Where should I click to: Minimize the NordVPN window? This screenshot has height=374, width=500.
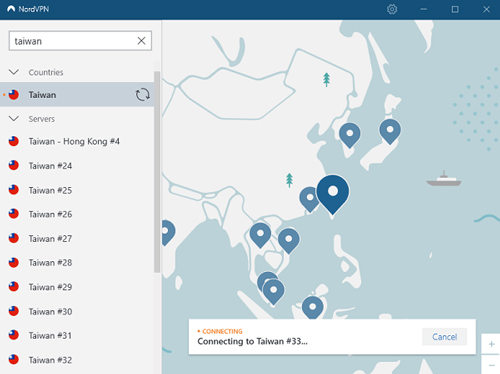(x=424, y=9)
